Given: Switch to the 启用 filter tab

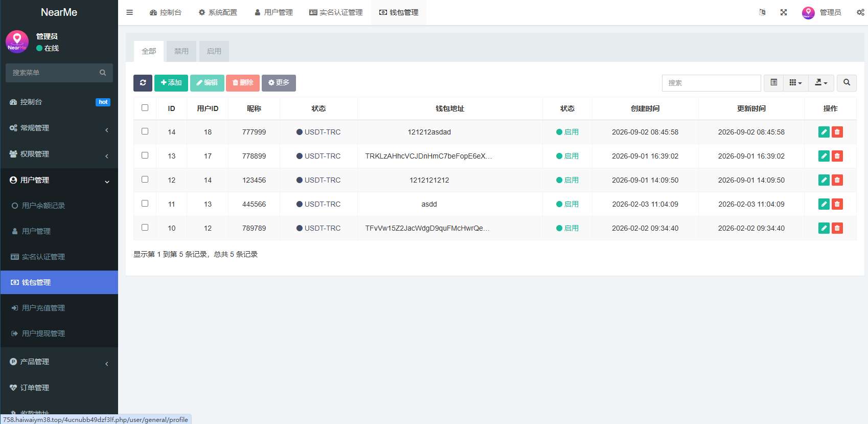Looking at the screenshot, I should pos(214,51).
